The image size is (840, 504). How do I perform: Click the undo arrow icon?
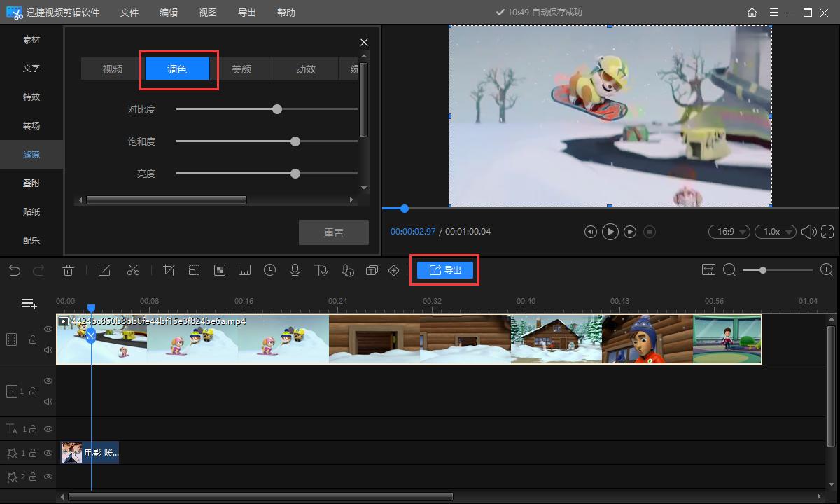click(15, 270)
